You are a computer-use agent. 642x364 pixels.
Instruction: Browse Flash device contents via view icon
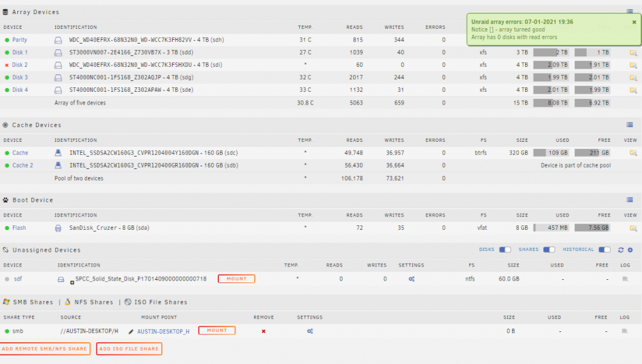pos(633,228)
